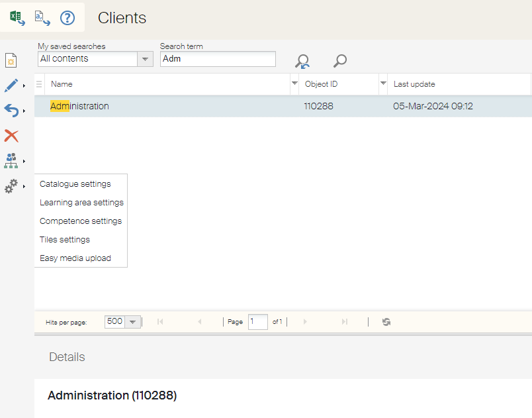Start search with the person-magnifier icon
This screenshot has height=418, width=532.
pos(302,61)
